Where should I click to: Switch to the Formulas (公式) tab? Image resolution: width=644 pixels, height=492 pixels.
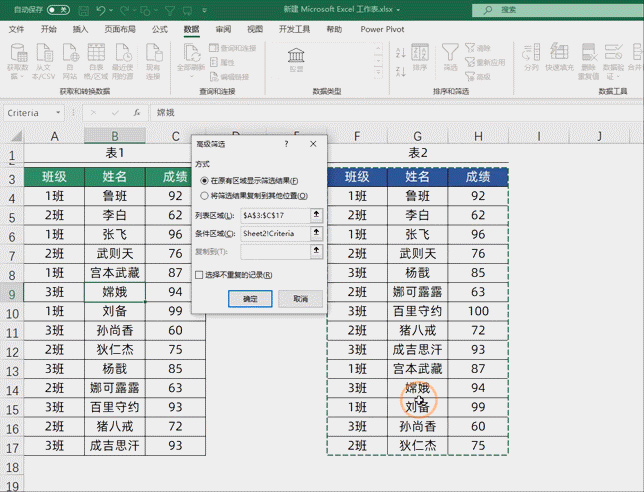pos(160,29)
